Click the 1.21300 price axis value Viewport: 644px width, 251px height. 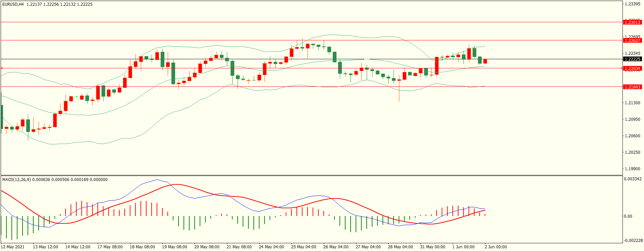(632, 103)
